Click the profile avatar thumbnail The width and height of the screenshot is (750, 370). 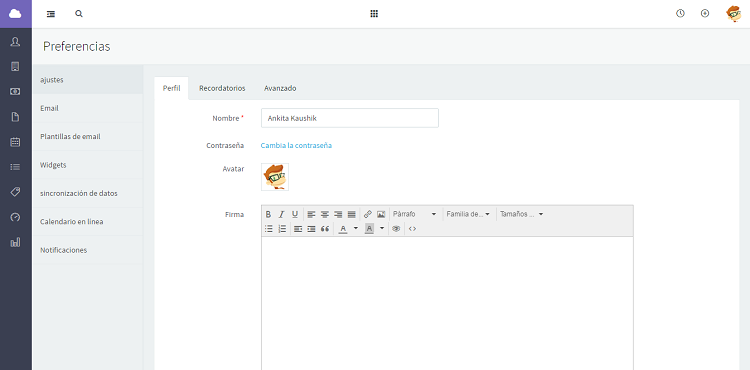(275, 177)
